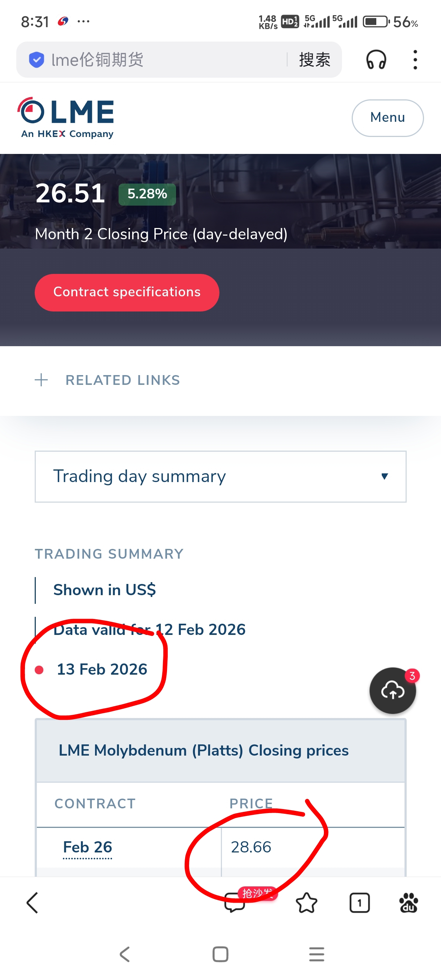Tap the blue shield security icon
This screenshot has height=980, width=441.
click(x=37, y=60)
